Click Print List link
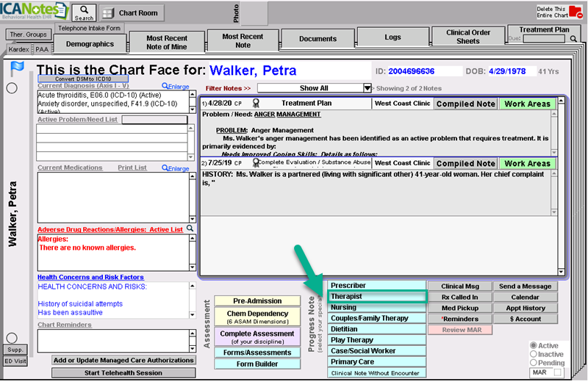588x382 pixels. coord(132,167)
